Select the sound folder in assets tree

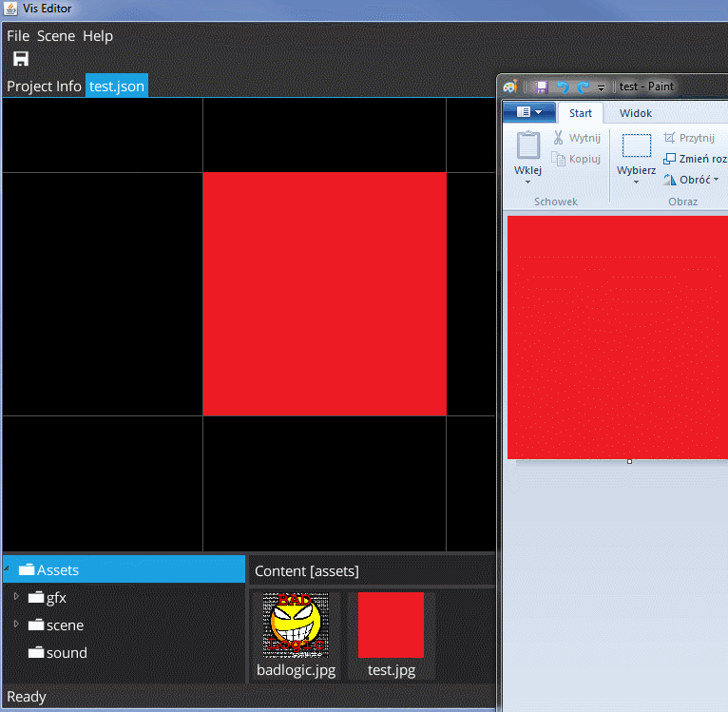tap(67, 653)
